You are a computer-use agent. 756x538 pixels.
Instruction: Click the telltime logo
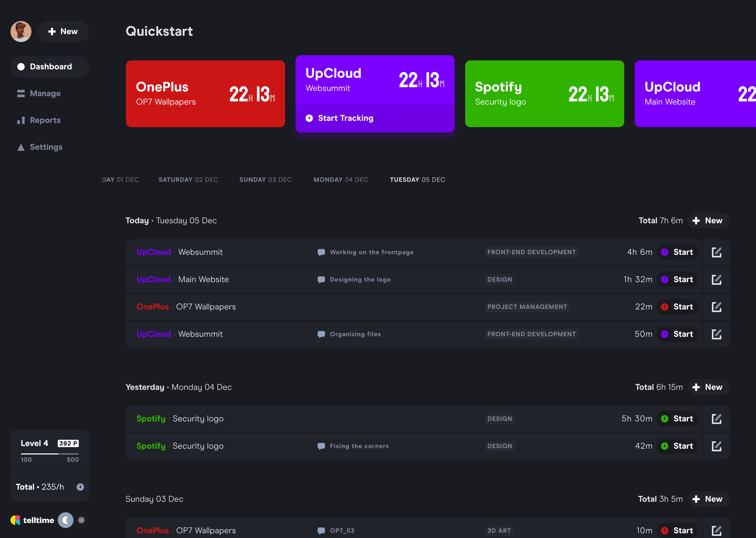[33, 520]
